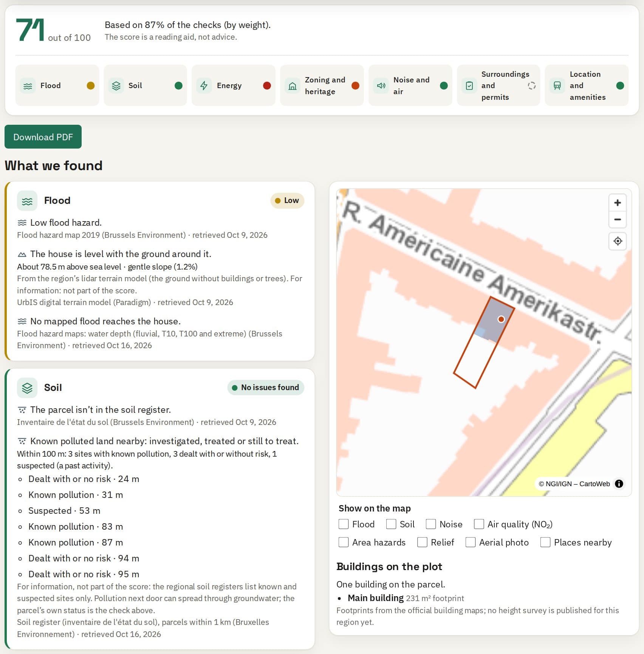Click the Soil card header layers icon
This screenshot has width=644, height=654.
point(27,388)
